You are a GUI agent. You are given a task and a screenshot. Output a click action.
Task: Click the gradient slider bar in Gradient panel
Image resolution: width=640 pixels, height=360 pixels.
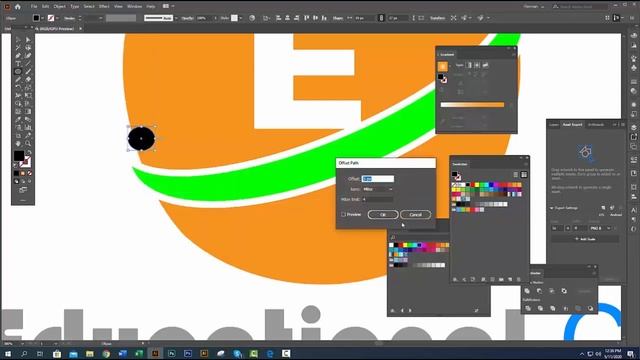472,105
